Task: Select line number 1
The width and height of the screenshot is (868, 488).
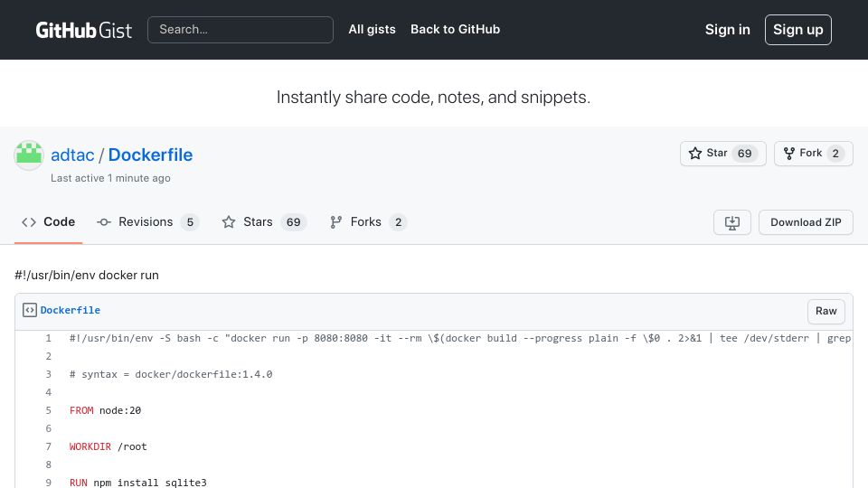Action: click(48, 338)
